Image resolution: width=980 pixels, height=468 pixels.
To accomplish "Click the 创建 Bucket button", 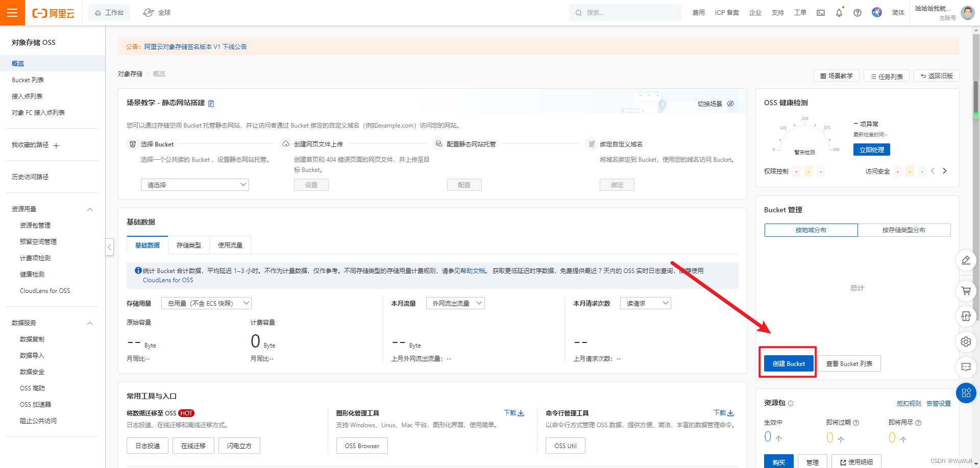I will [789, 363].
